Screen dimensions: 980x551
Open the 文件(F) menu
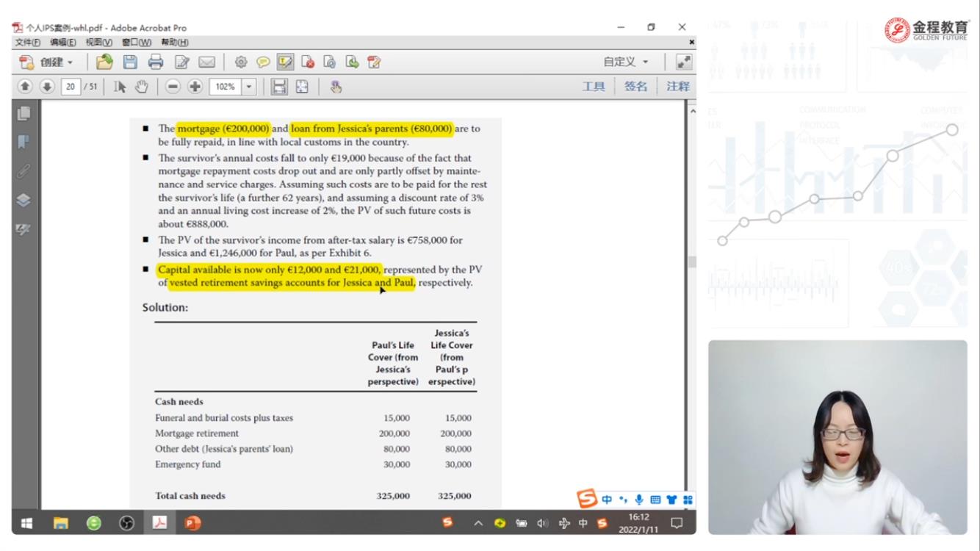28,42
